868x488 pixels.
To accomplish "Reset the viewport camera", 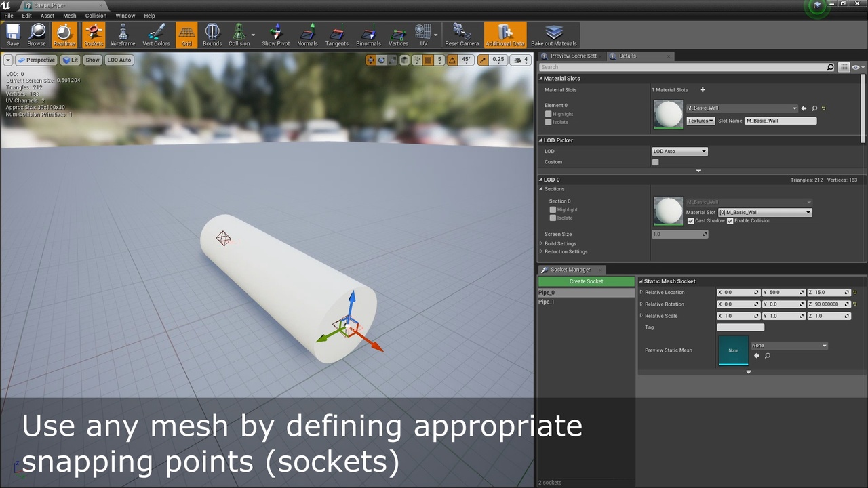I will tap(462, 35).
